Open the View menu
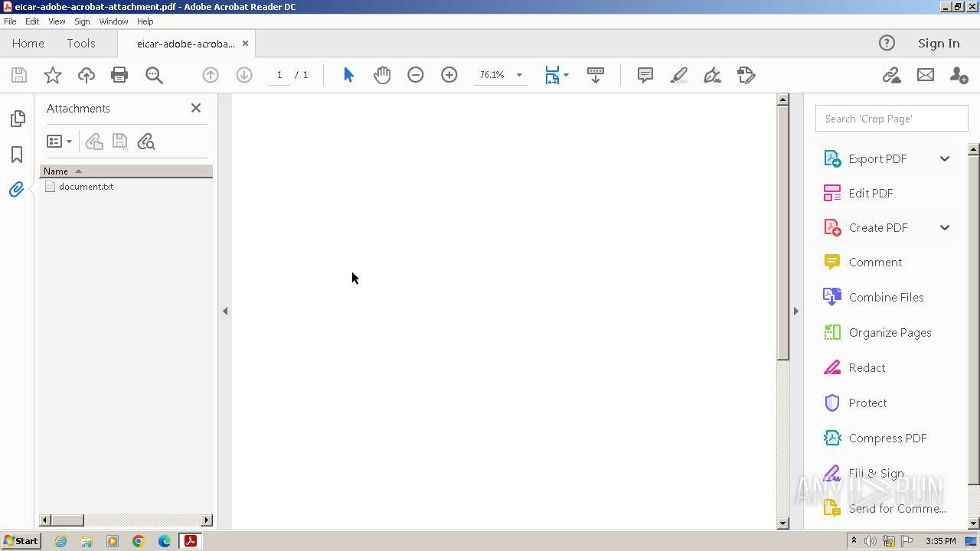 point(57,21)
